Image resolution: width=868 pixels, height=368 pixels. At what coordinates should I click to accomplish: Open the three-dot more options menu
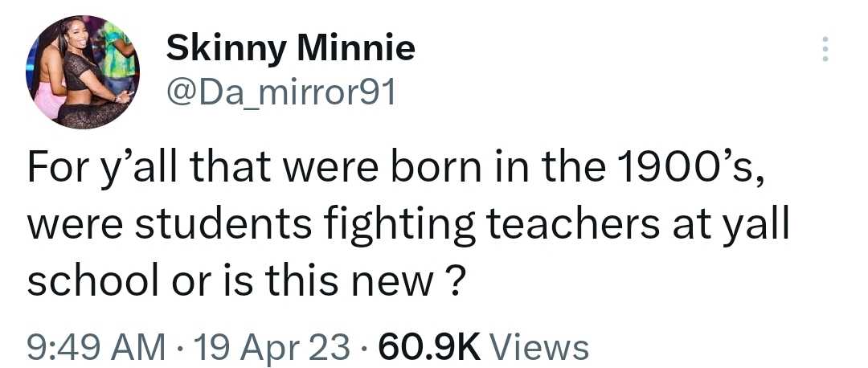click(x=824, y=50)
